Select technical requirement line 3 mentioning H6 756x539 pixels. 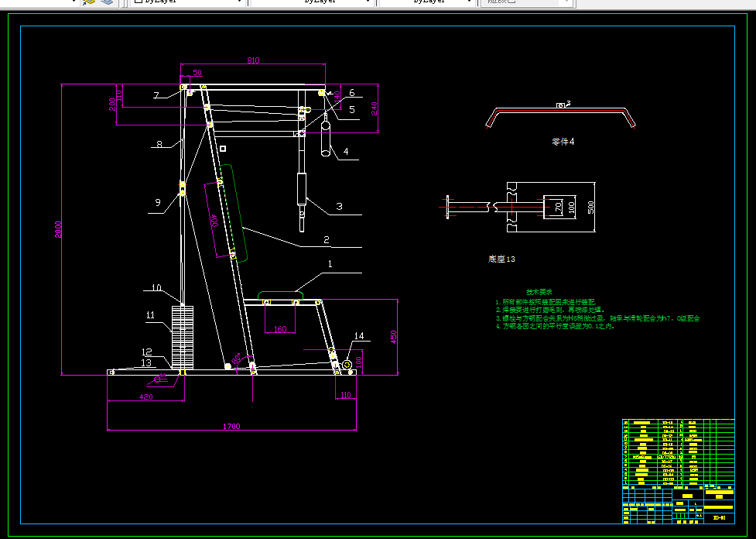598,318
